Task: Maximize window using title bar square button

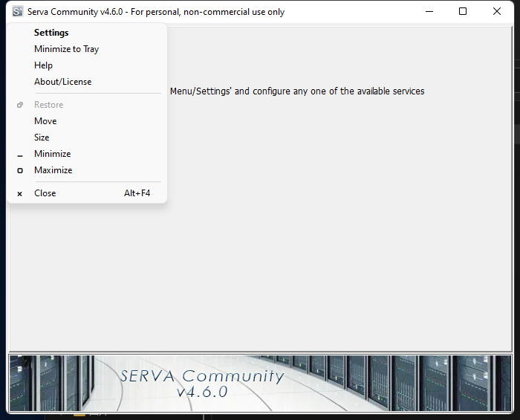Action: pyautogui.click(x=463, y=12)
